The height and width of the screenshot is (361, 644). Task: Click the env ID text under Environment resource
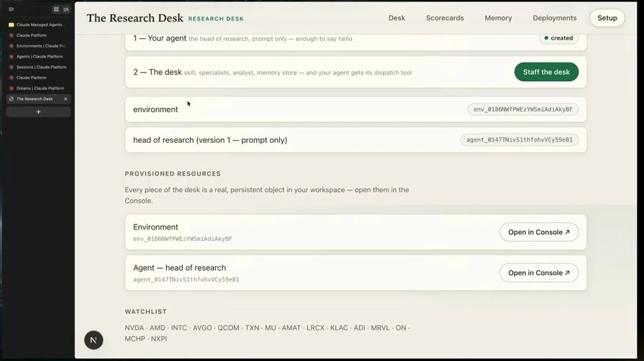[182, 239]
